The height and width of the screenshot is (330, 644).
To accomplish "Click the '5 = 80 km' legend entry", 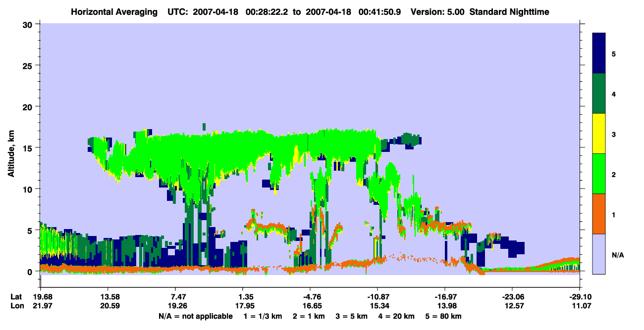I will pyautogui.click(x=444, y=316).
